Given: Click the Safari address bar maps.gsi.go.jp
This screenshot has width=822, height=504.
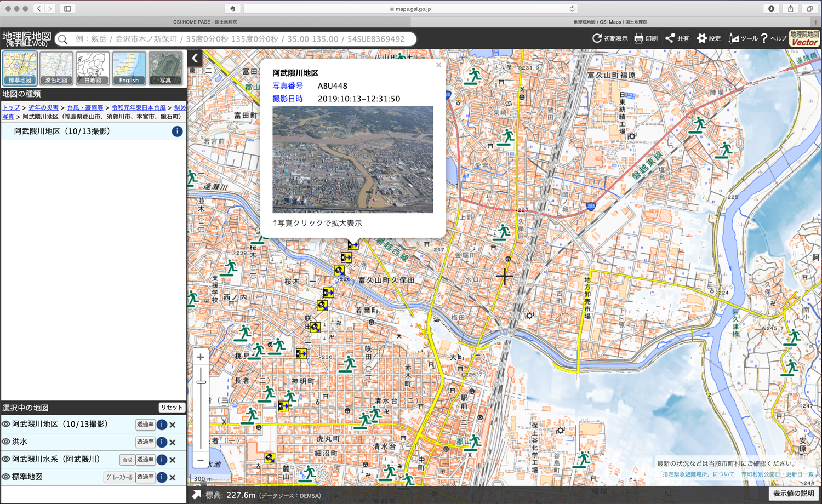Looking at the screenshot, I should [x=410, y=9].
